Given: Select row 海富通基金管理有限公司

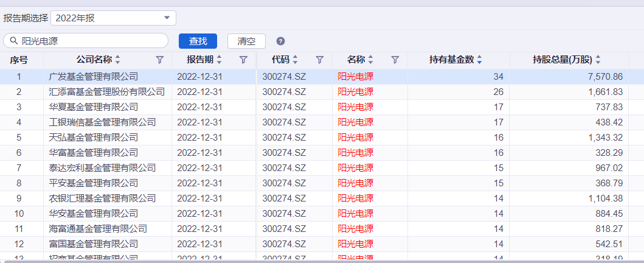Looking at the screenshot, I should coord(322,228).
